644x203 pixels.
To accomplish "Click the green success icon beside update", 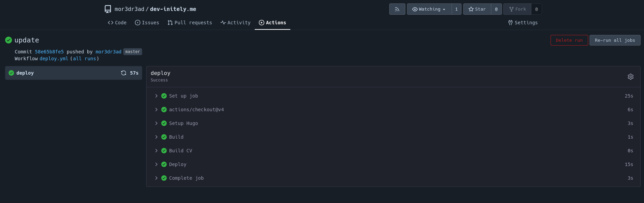I will pyautogui.click(x=9, y=40).
